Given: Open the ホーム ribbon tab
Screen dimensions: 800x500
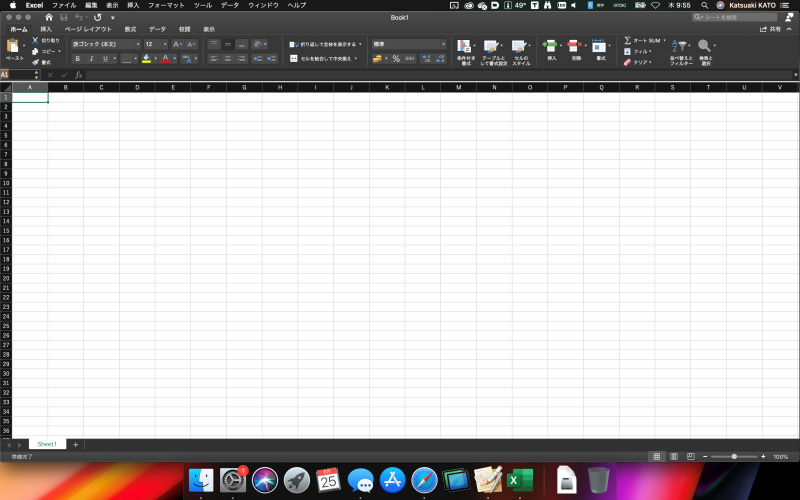Looking at the screenshot, I should pos(19,30).
